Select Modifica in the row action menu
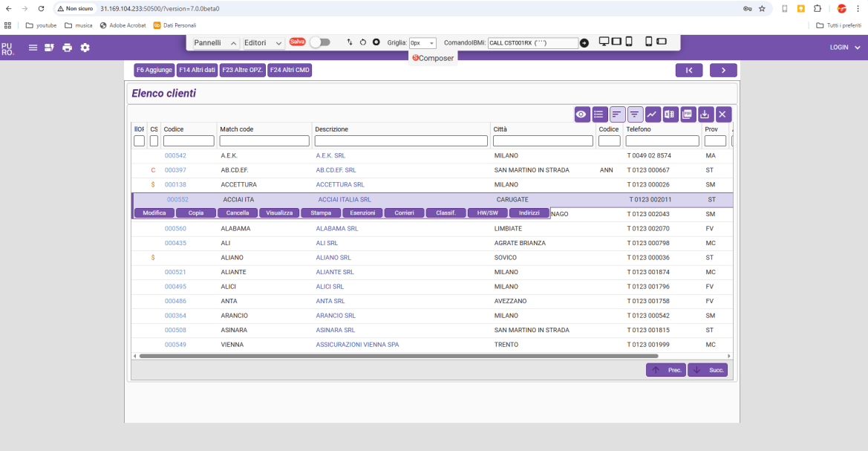Image resolution: width=868 pixels, height=451 pixels. click(x=154, y=212)
